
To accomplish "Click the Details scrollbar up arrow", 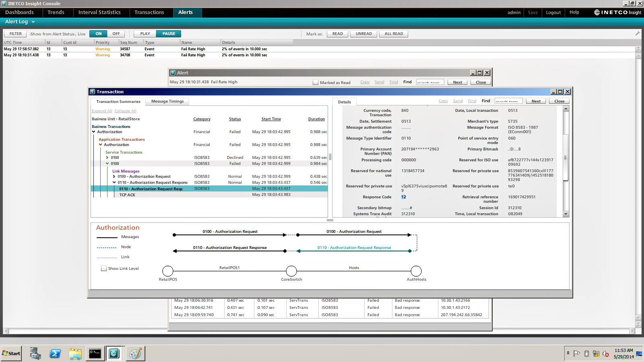I will (x=566, y=108).
